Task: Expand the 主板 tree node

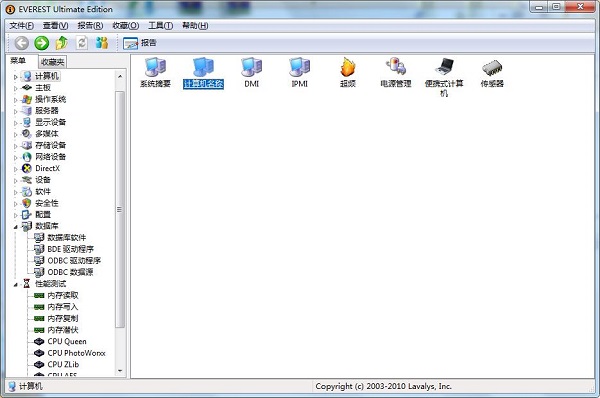Action: tap(16, 88)
